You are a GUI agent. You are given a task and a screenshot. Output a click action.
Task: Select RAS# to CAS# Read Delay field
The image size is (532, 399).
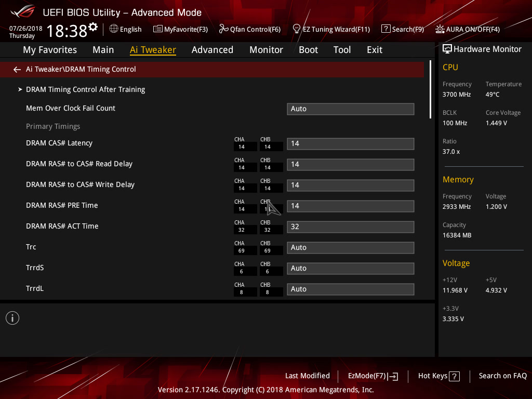[x=351, y=165]
